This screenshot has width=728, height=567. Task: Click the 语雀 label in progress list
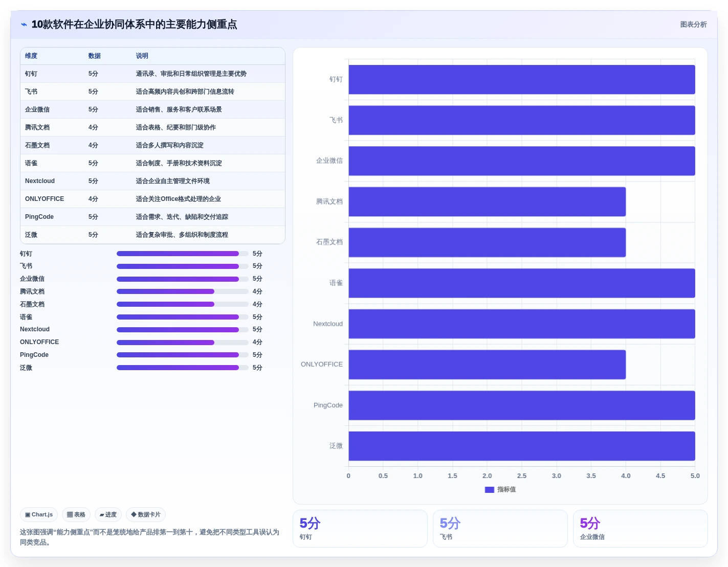pyautogui.click(x=26, y=317)
